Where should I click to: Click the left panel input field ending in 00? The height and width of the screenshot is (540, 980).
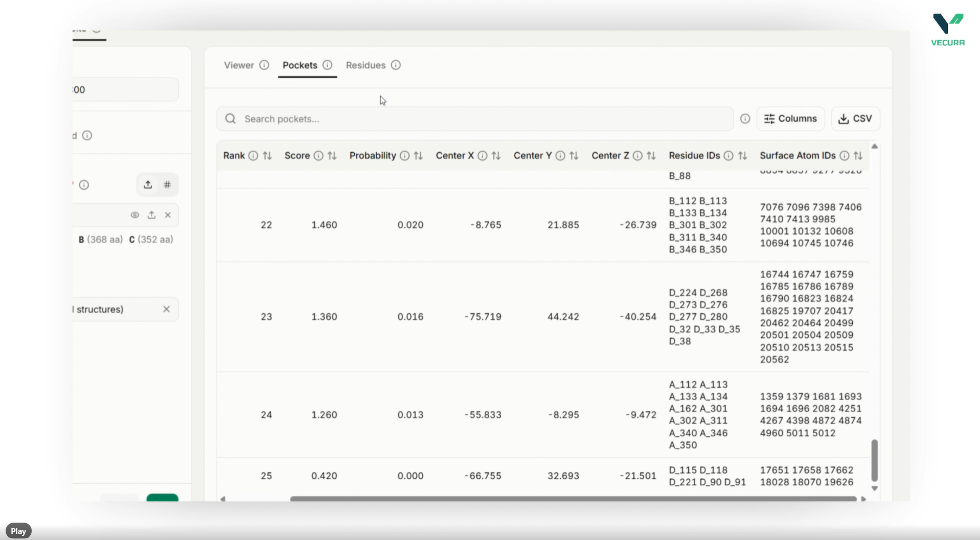click(x=126, y=90)
